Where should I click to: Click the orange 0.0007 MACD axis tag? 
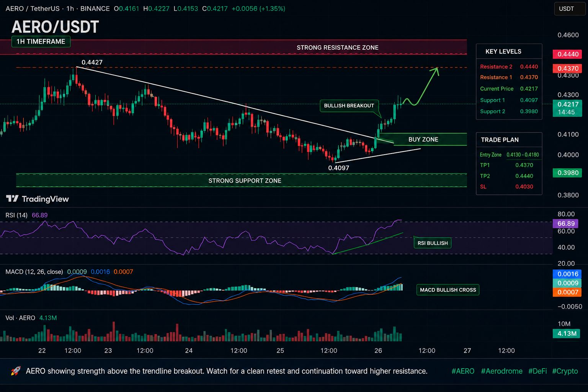click(567, 292)
